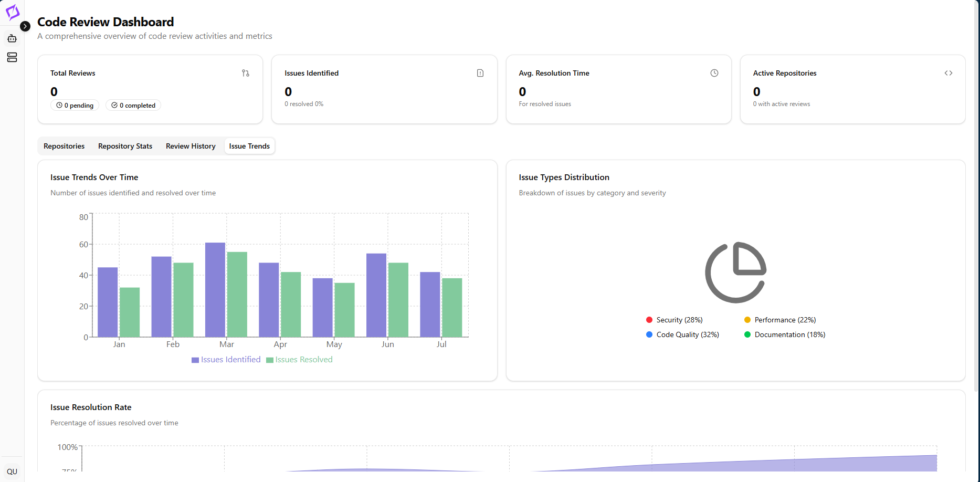Click the purple Mar Issues Identified bar
980x482 pixels.
(215, 290)
